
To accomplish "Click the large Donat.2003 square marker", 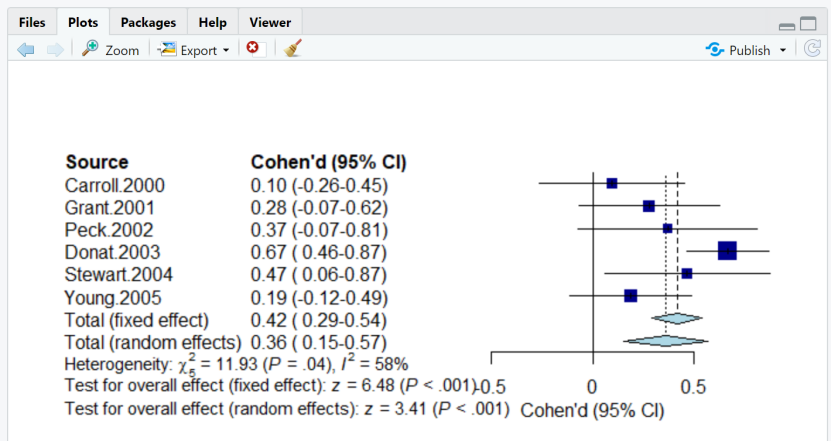I will (727, 250).
